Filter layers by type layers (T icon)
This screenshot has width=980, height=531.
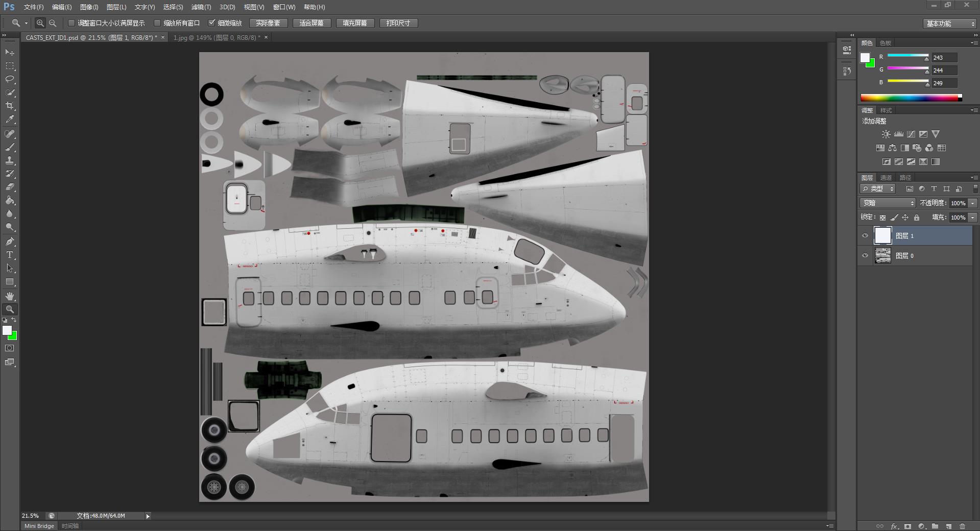coord(934,189)
